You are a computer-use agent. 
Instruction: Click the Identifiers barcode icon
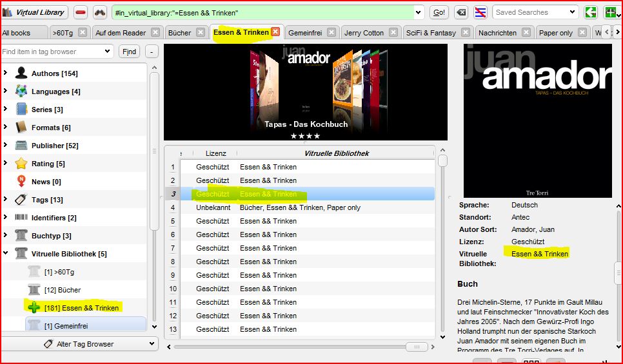pyautogui.click(x=21, y=217)
